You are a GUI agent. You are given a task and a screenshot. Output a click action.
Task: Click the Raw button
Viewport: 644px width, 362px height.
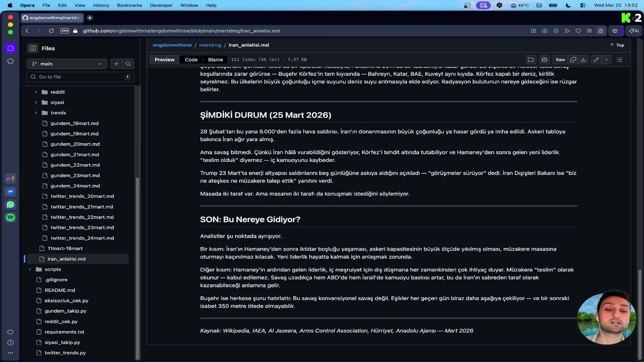tap(560, 59)
